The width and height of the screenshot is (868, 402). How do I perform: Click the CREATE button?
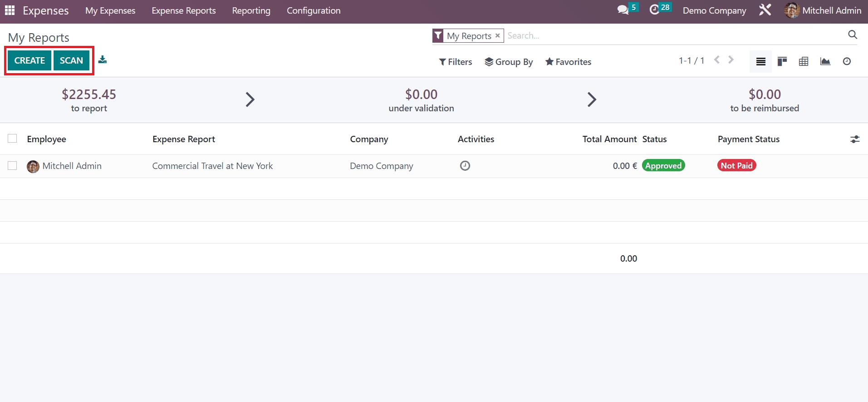pos(29,60)
